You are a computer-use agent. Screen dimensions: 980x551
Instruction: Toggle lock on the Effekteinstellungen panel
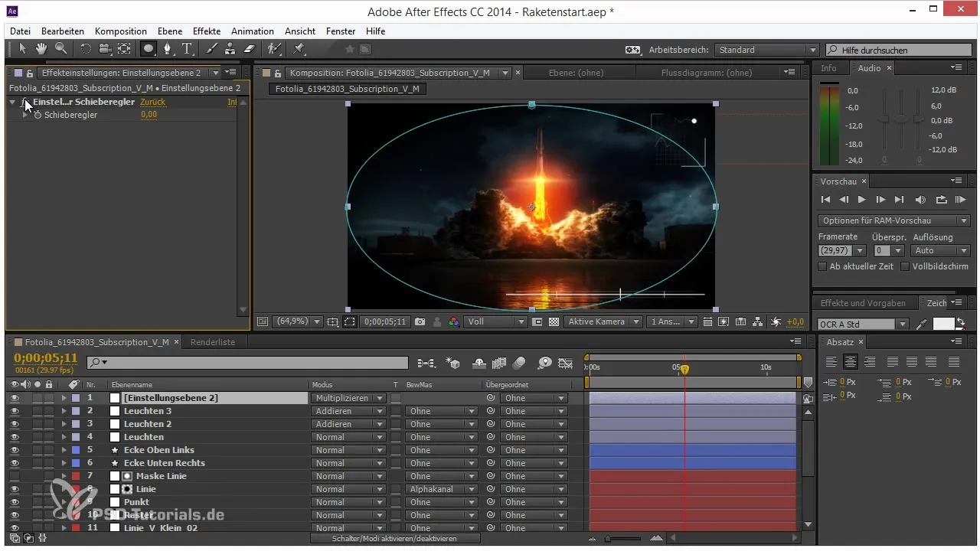pyautogui.click(x=30, y=73)
